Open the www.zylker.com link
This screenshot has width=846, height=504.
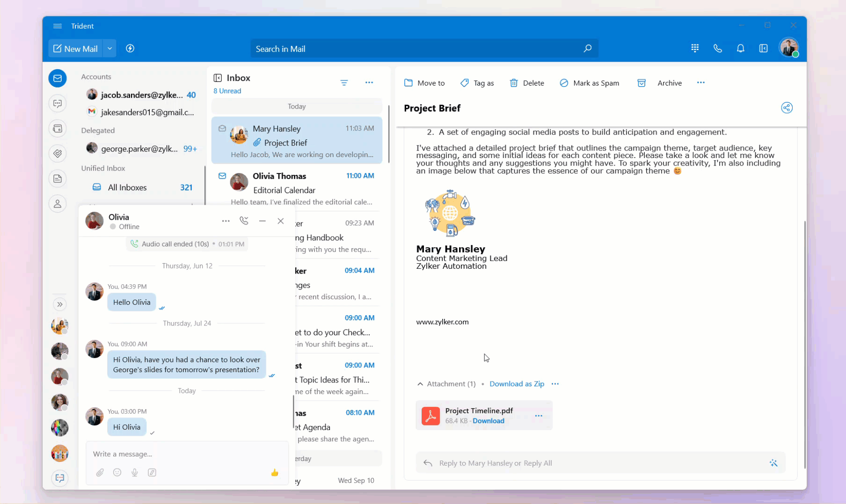[442, 322]
